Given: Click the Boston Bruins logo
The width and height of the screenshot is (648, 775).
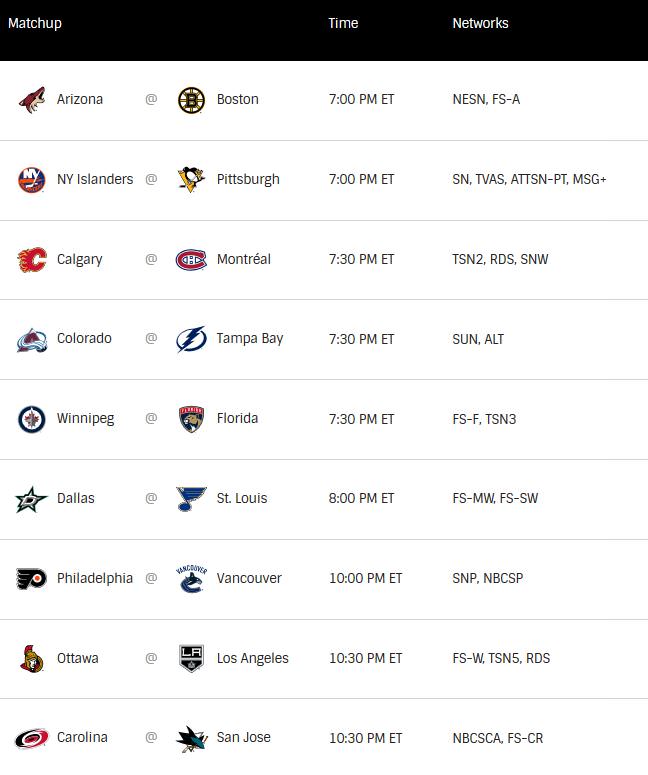Looking at the screenshot, I should [x=191, y=100].
